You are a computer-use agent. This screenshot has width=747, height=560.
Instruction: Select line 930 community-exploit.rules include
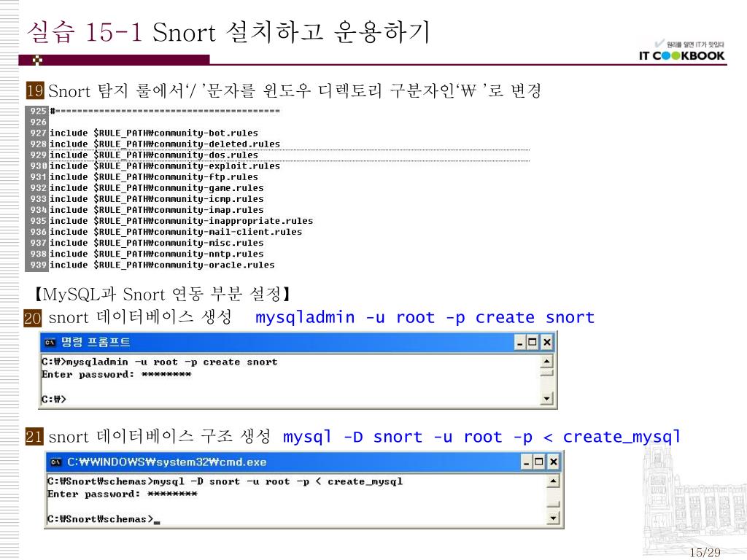pyautogui.click(x=165, y=166)
